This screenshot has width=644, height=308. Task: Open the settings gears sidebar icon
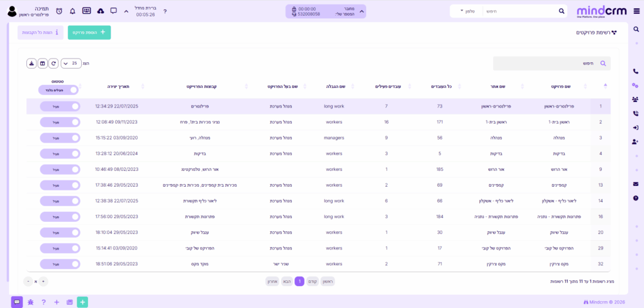[636, 85]
